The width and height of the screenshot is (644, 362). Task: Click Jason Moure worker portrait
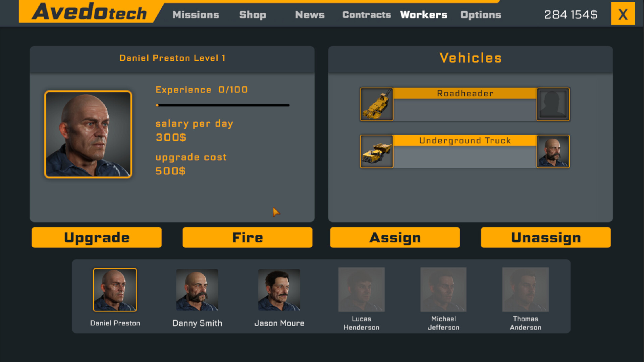(x=279, y=290)
